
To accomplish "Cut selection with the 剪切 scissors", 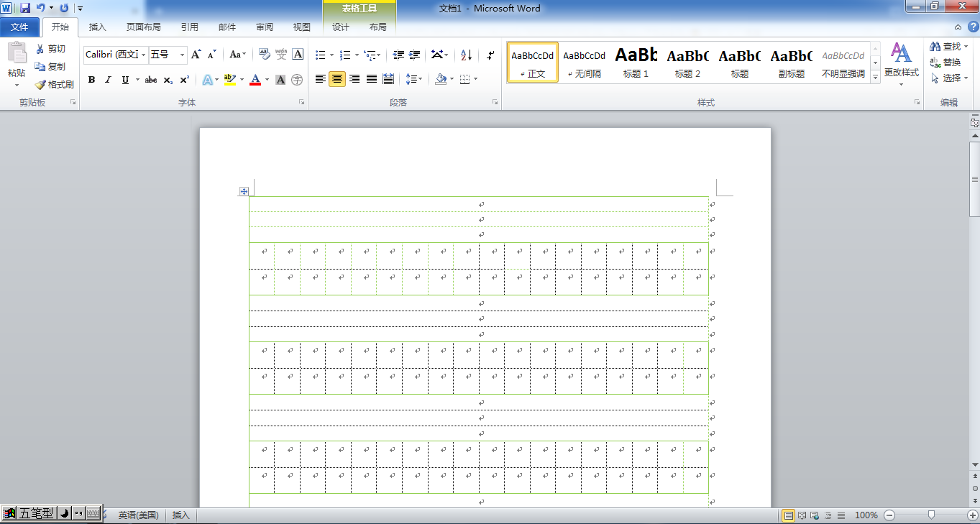I will [51, 49].
